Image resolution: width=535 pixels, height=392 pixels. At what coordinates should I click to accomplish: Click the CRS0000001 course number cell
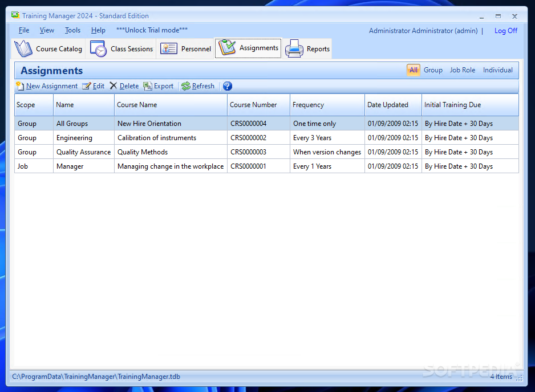(x=258, y=166)
